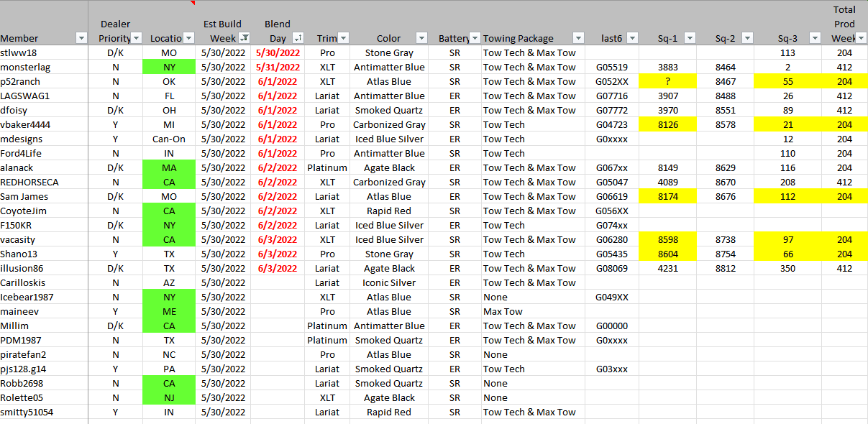Select the red Blend Day cell 5/31/2022
Image resolution: width=868 pixels, height=424 pixels.
pos(276,67)
